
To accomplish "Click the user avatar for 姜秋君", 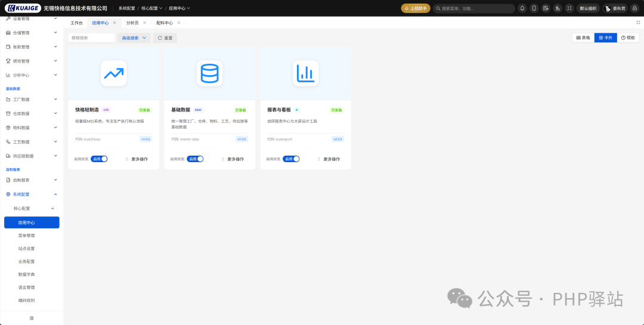I will (x=608, y=8).
